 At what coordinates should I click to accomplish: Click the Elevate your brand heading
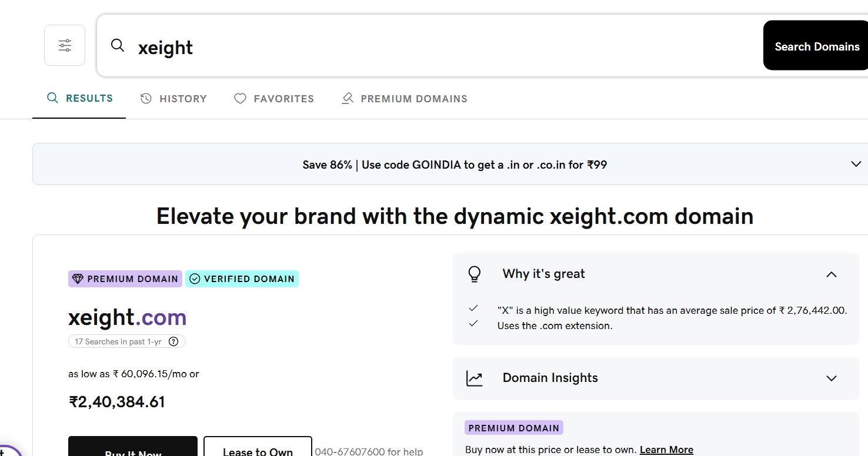point(455,216)
